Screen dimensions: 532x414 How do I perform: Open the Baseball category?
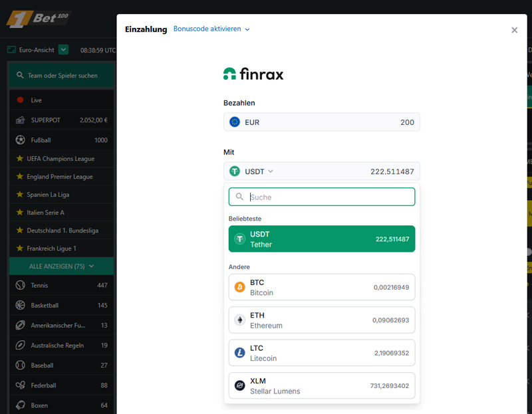62,365
